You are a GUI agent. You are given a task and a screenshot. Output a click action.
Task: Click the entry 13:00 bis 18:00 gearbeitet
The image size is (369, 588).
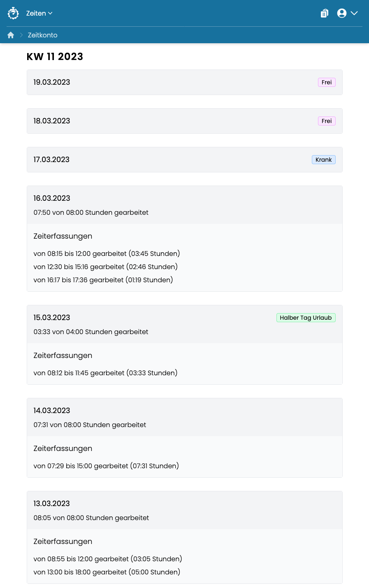107,572
